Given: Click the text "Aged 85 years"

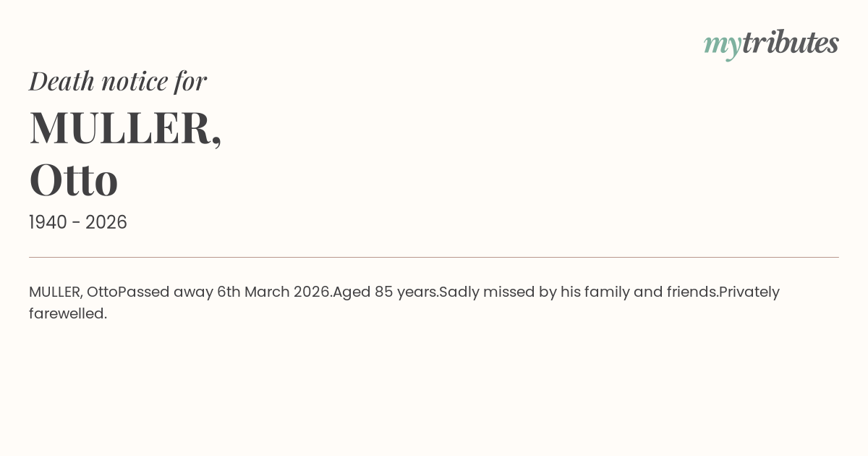Looking at the screenshot, I should (384, 292).
